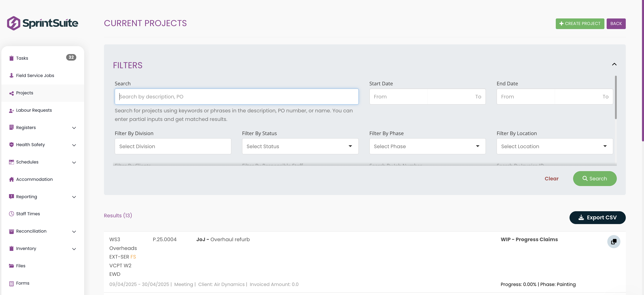This screenshot has width=644, height=295.
Task: Click the EXT-SER FS division tag
Action: [122, 257]
